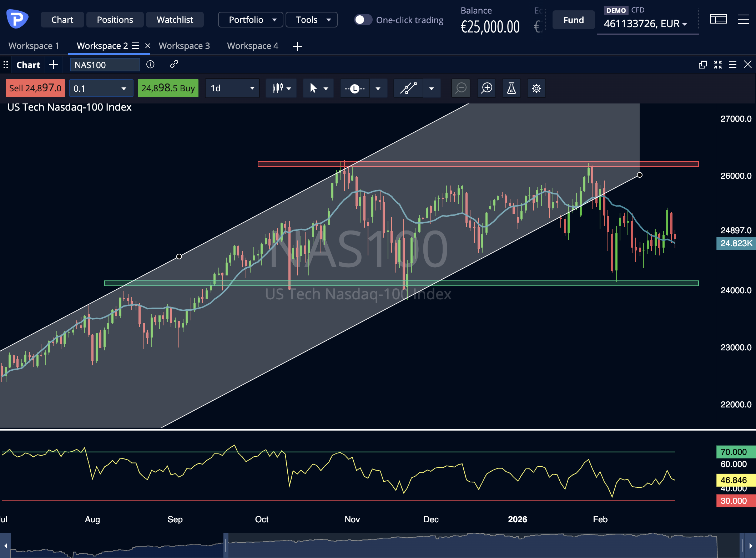Image resolution: width=756 pixels, height=558 pixels.
Task: Click the link symbol icon in chart header
Action: [x=174, y=65]
